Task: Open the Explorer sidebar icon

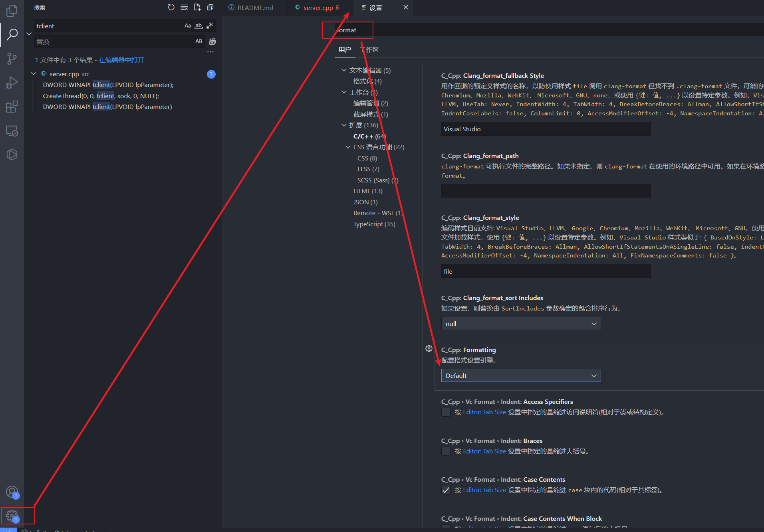Action: tap(12, 11)
